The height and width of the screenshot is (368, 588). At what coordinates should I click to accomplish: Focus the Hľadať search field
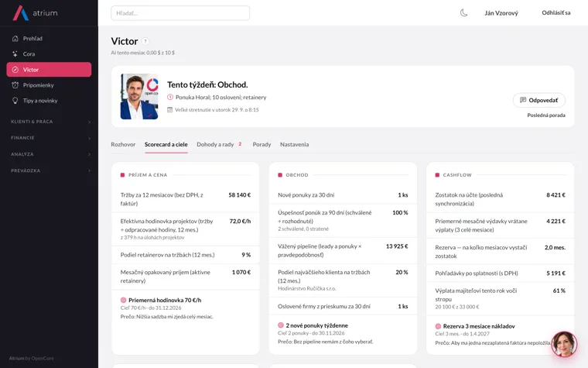pos(180,13)
